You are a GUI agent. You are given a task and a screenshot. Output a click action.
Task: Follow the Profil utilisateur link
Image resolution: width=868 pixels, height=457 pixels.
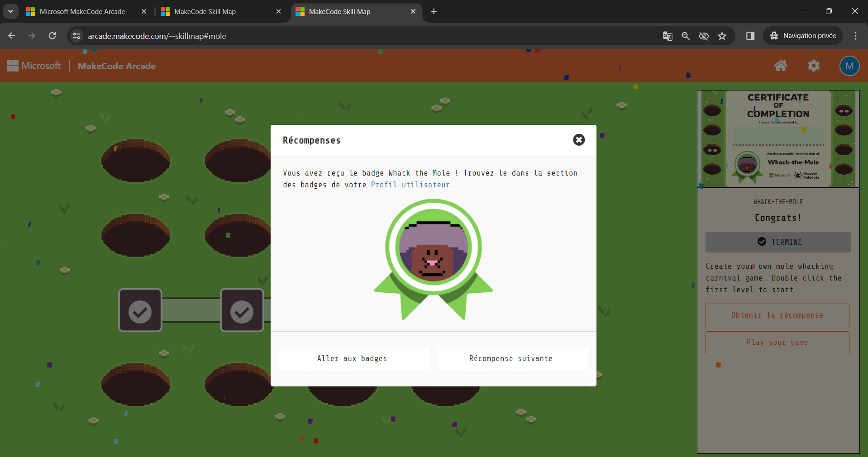coord(410,185)
